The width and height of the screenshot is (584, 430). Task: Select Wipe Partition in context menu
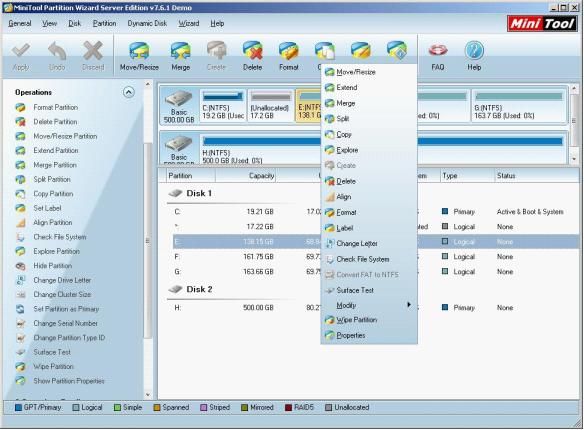356,320
